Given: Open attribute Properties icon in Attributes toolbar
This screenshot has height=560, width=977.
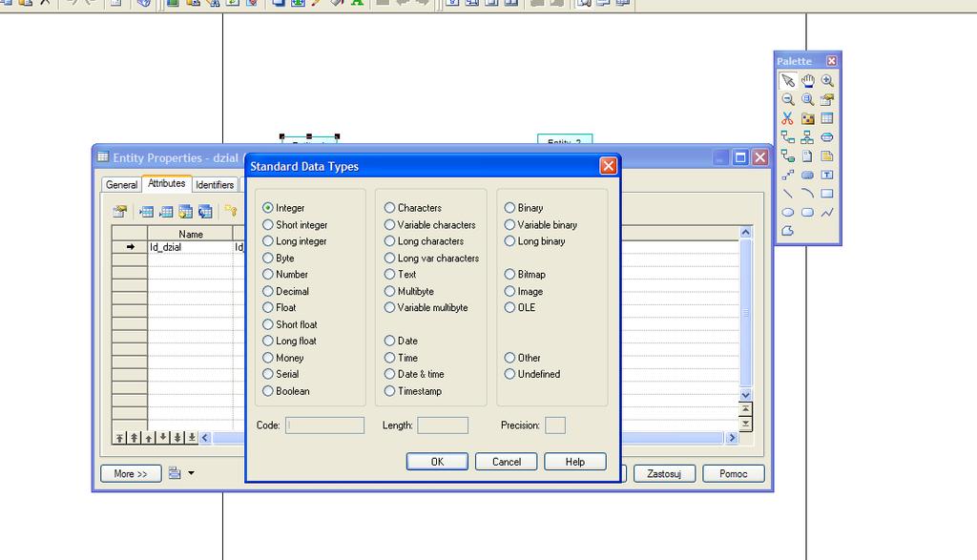Looking at the screenshot, I should pyautogui.click(x=119, y=212).
